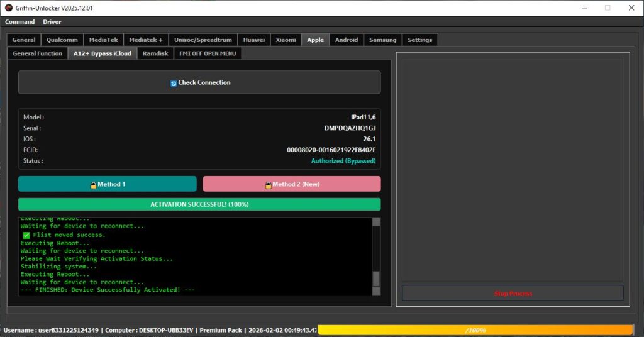Viewport: 644px width, 337px height.
Task: Click the log scrollbar up arrow
Action: [376, 222]
